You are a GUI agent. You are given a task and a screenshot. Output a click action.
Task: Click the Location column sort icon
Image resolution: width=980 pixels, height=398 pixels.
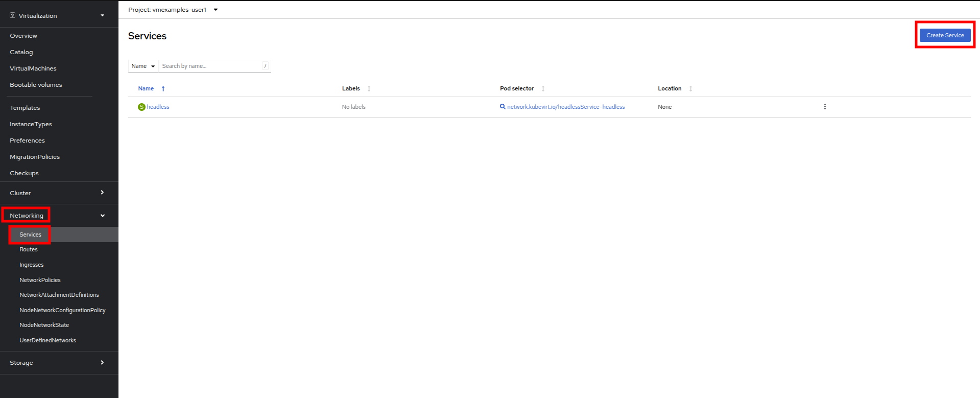click(690, 89)
